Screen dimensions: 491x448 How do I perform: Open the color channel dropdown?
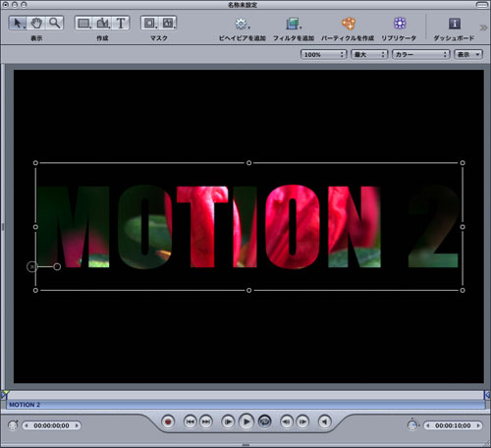tap(421, 54)
